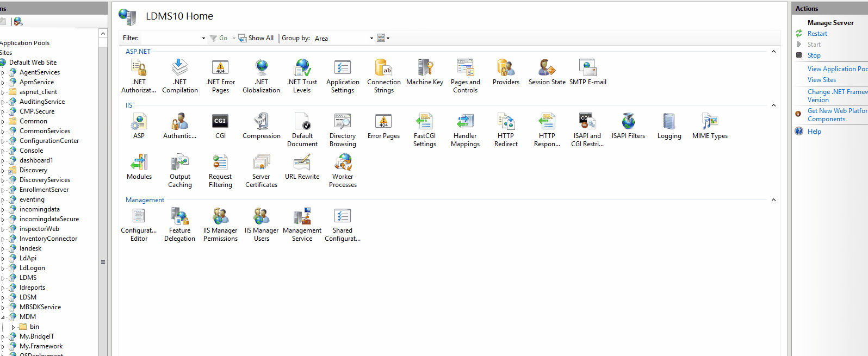Open IIS Manager Users
Image resolution: width=868 pixels, height=356 pixels.
(262, 224)
